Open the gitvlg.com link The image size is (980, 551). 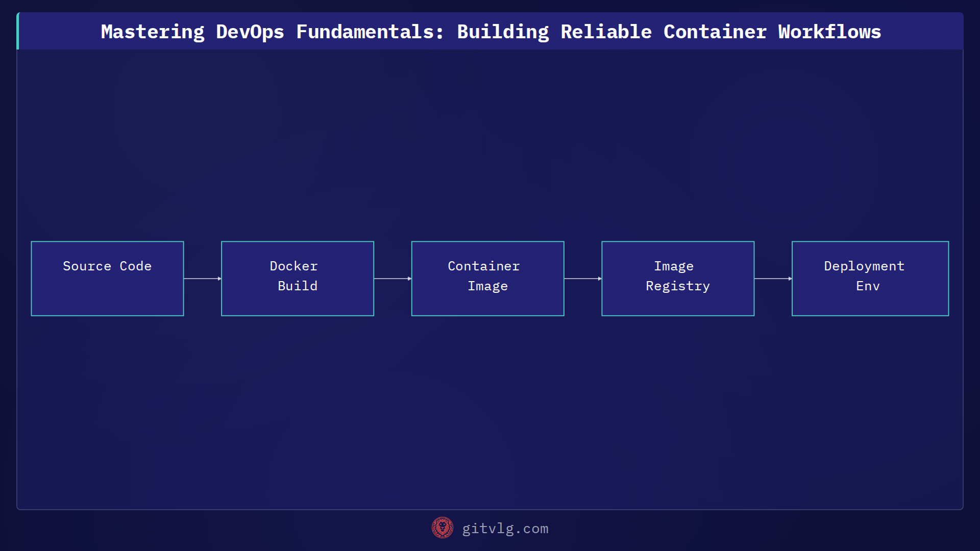click(x=505, y=529)
